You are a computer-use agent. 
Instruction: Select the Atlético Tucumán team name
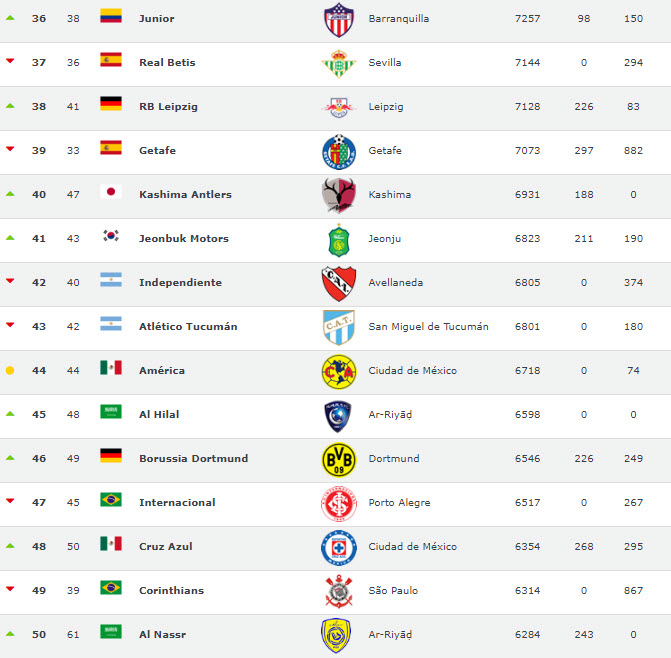(188, 326)
